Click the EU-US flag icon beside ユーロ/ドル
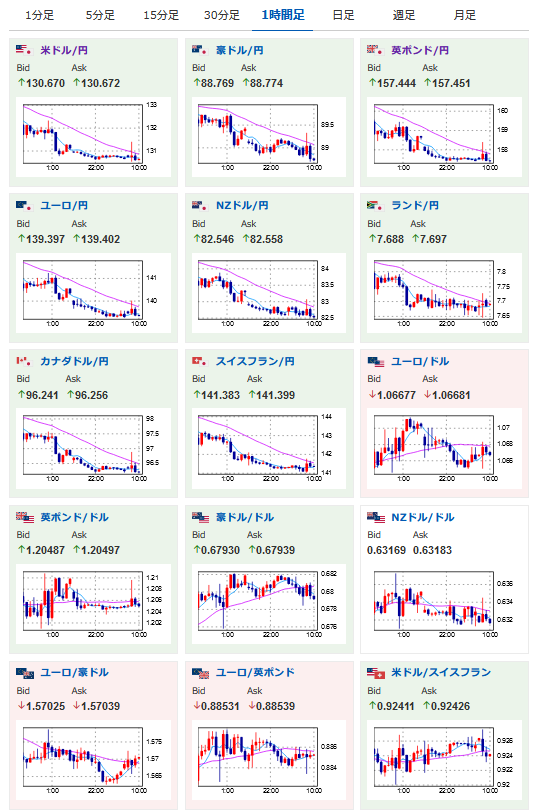 click(375, 361)
